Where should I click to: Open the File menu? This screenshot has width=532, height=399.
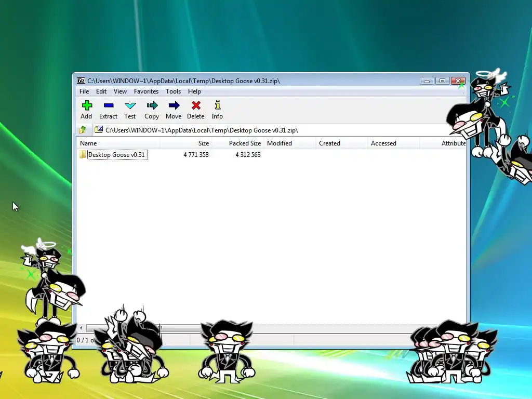[x=84, y=91]
